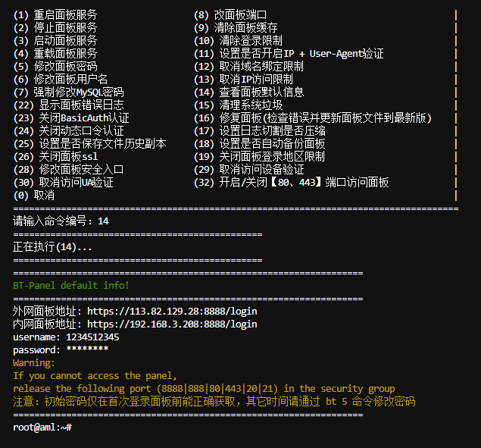
Task: Click menu line (8) 改面板端口
Action: 230,14
